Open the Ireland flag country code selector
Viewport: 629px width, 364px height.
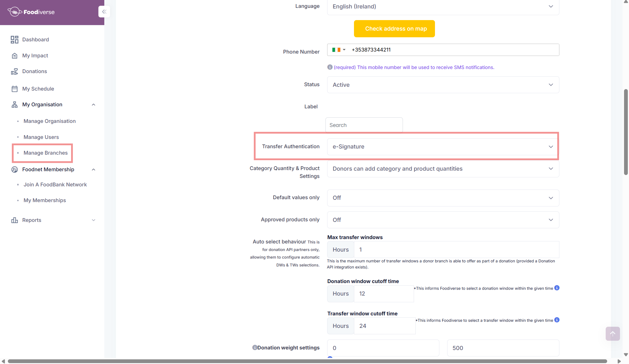pos(339,50)
